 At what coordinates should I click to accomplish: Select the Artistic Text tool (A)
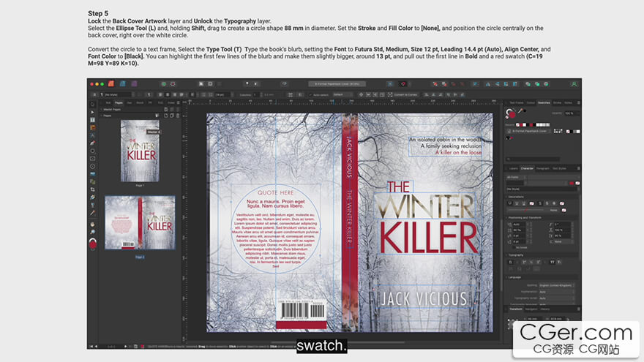point(92,135)
